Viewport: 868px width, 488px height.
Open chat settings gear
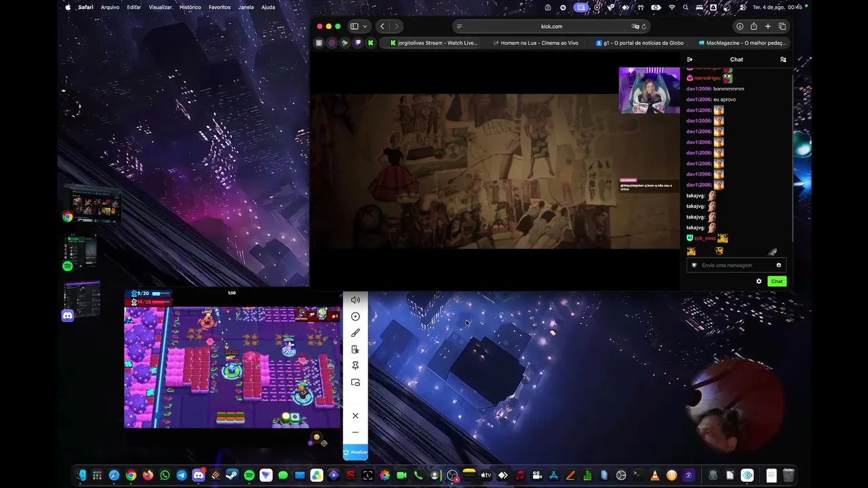(759, 281)
